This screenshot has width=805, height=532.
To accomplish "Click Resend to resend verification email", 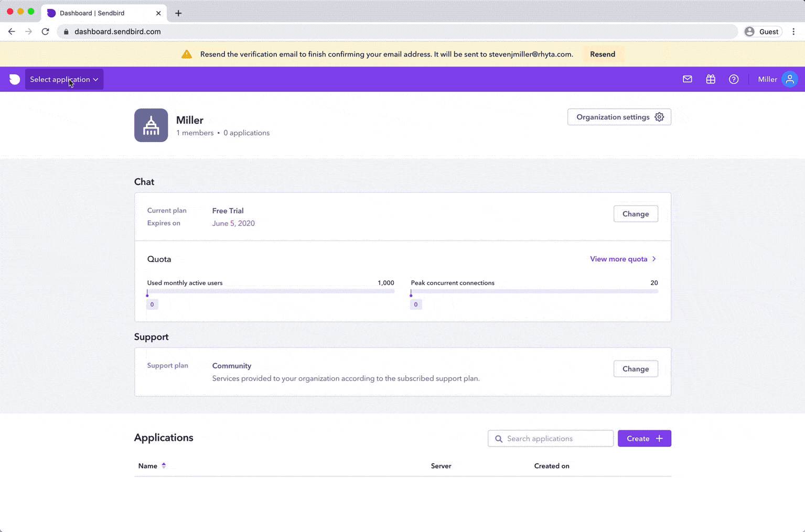I will point(602,54).
